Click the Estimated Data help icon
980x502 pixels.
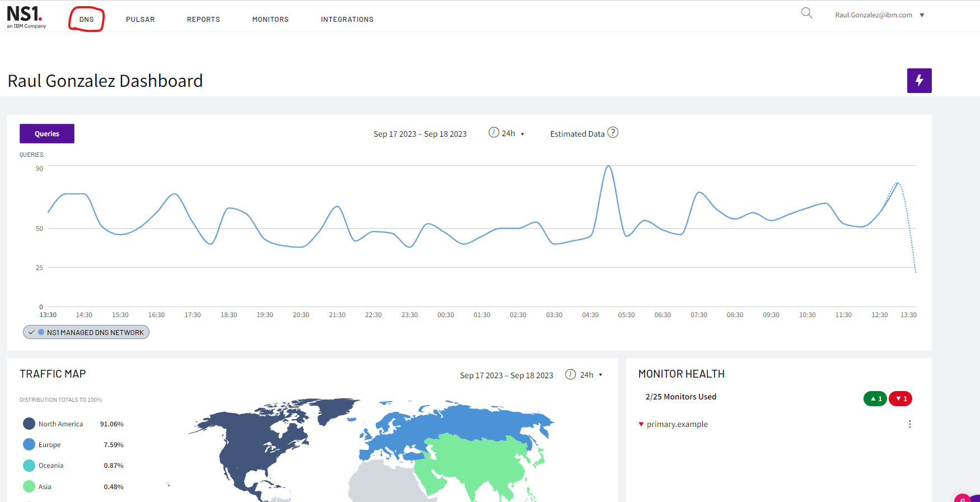pyautogui.click(x=613, y=133)
